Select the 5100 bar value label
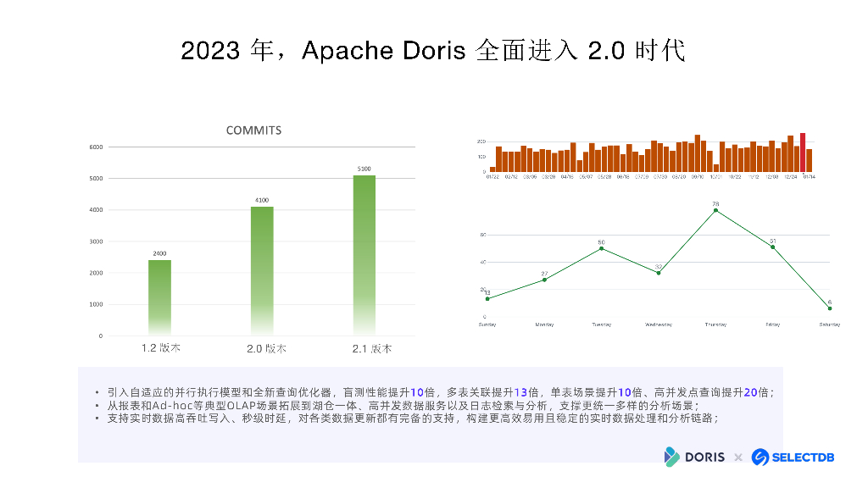868x488 pixels. (364, 169)
